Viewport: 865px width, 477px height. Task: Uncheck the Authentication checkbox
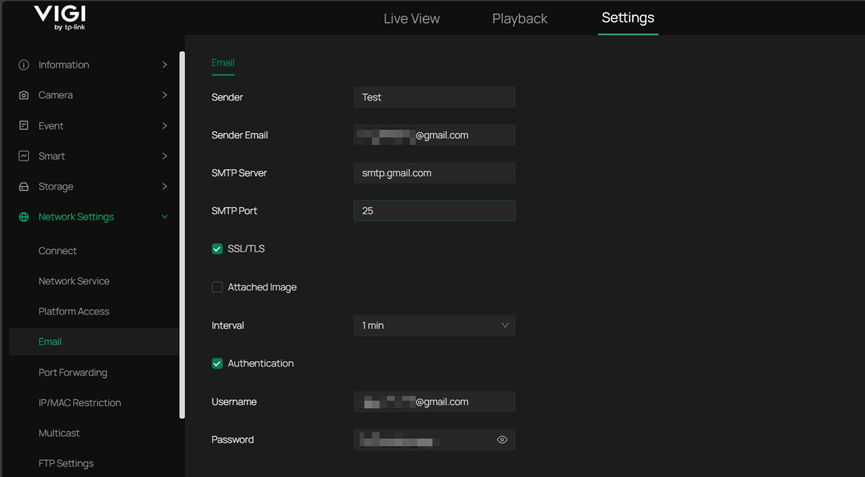click(x=217, y=364)
